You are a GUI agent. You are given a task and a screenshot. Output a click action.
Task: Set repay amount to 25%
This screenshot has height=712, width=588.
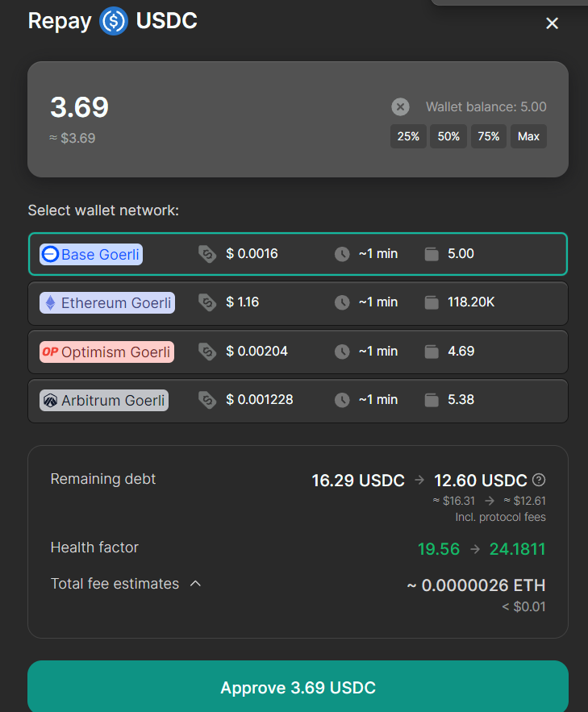408,136
